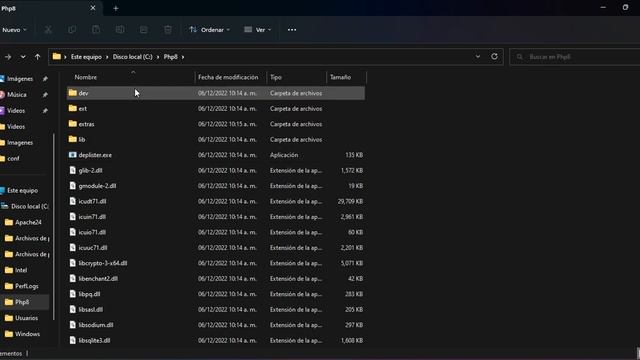Expand address bar history dropdown
Screen dimensions: 640x360
pos(478,56)
